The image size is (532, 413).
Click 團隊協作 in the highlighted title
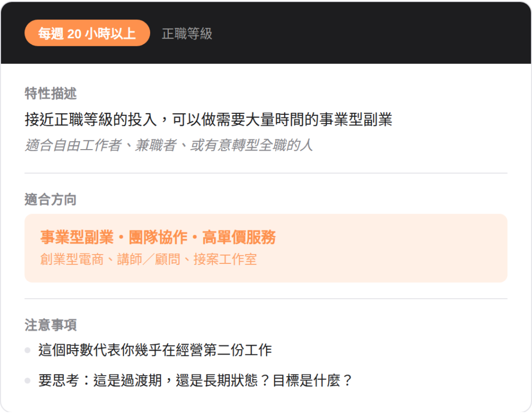(x=157, y=237)
